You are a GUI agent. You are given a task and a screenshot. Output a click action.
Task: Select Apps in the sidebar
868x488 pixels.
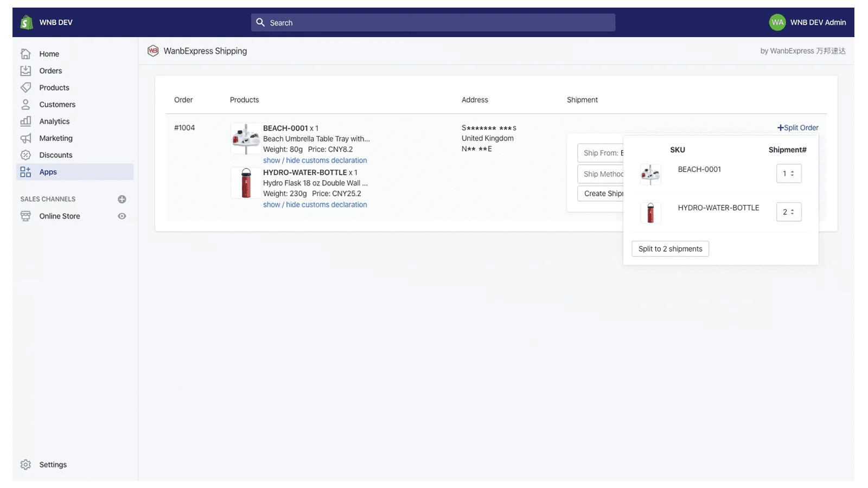point(48,172)
